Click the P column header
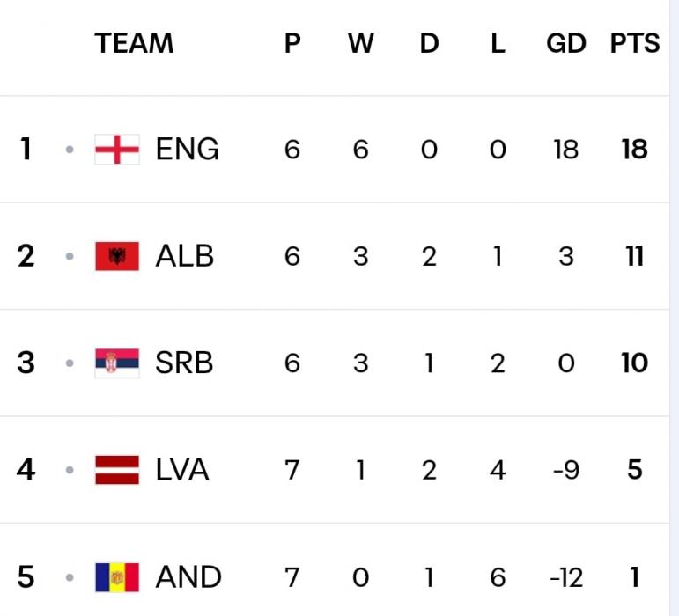 [292, 43]
